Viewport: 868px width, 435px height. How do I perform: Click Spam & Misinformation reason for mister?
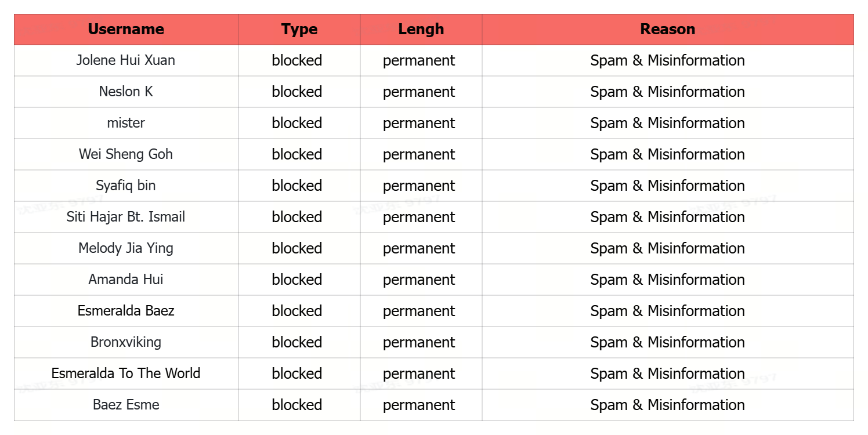(667, 123)
